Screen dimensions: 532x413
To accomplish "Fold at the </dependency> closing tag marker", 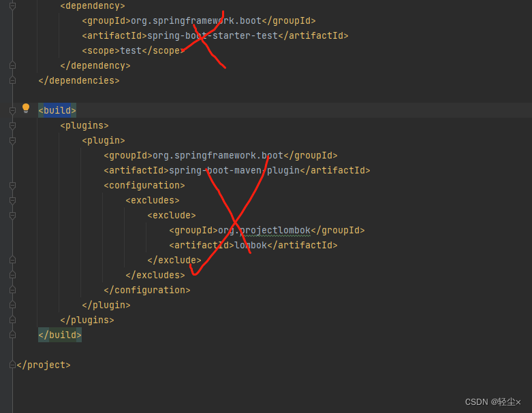I will point(12,65).
